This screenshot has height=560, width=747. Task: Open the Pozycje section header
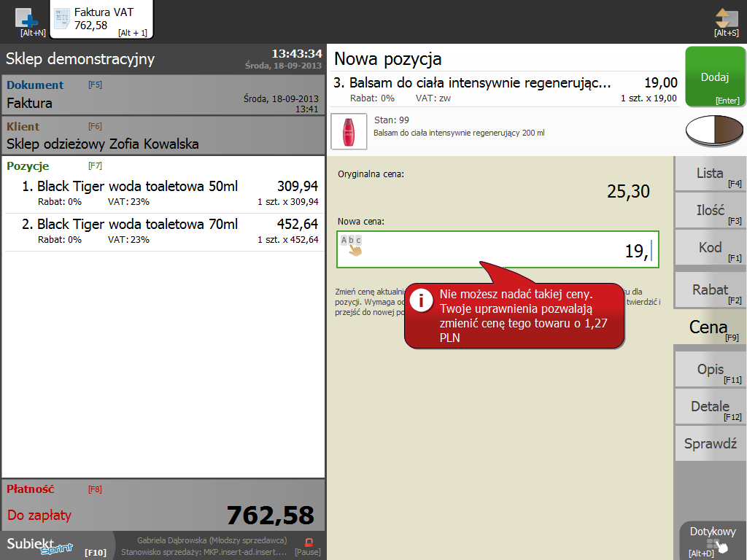tap(28, 166)
